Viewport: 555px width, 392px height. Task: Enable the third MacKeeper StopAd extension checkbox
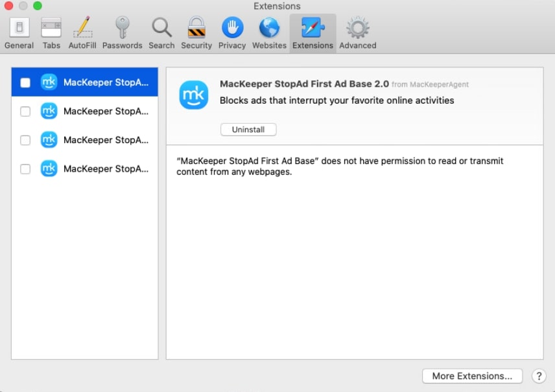pyautogui.click(x=25, y=140)
